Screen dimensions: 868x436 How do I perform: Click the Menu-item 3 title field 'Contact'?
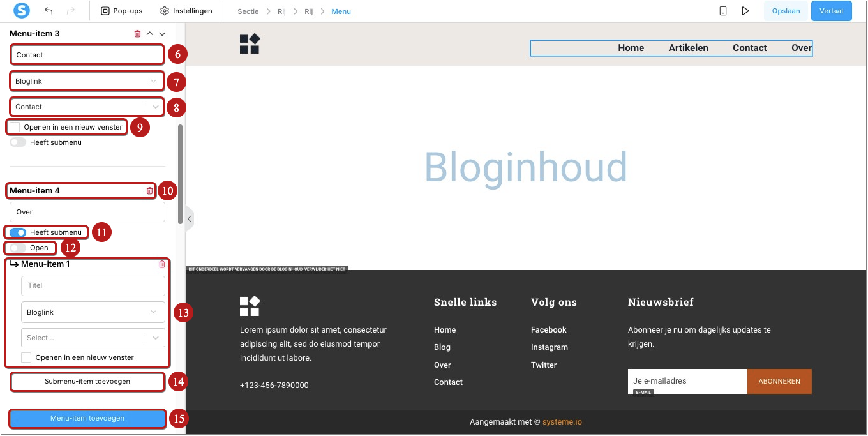tap(87, 55)
